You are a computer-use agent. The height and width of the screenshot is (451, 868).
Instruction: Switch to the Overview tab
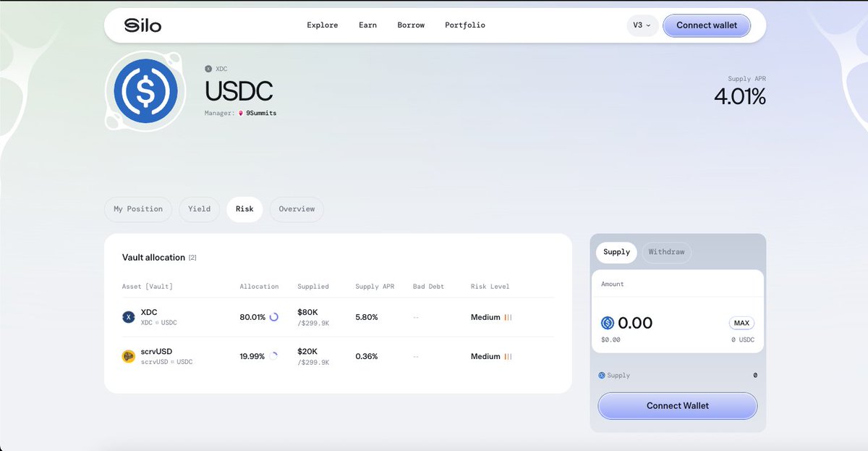[297, 209]
